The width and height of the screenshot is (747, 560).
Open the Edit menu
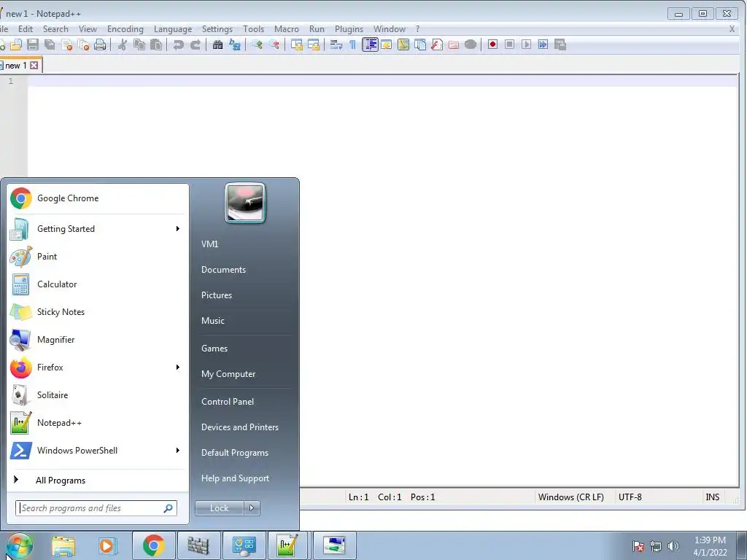point(26,29)
